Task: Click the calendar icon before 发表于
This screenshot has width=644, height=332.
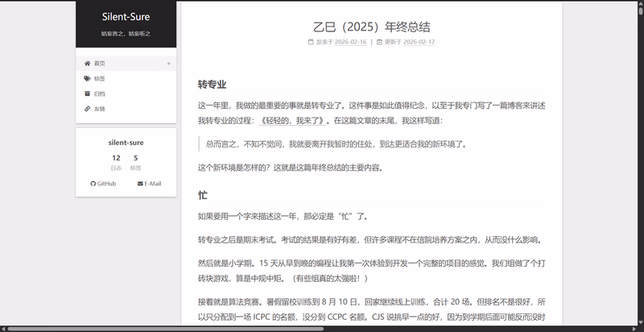Action: (311, 42)
